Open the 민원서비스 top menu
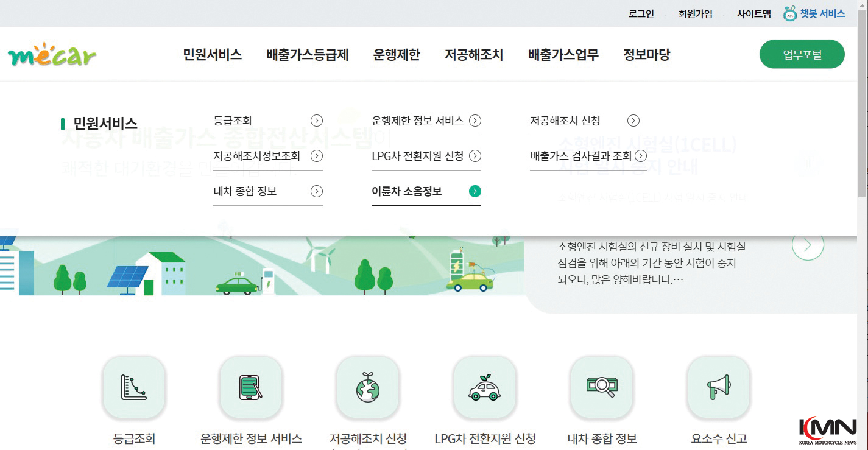 tap(213, 55)
